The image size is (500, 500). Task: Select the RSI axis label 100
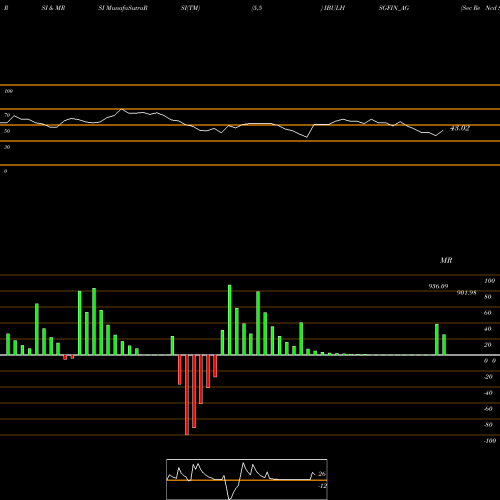click(x=9, y=91)
